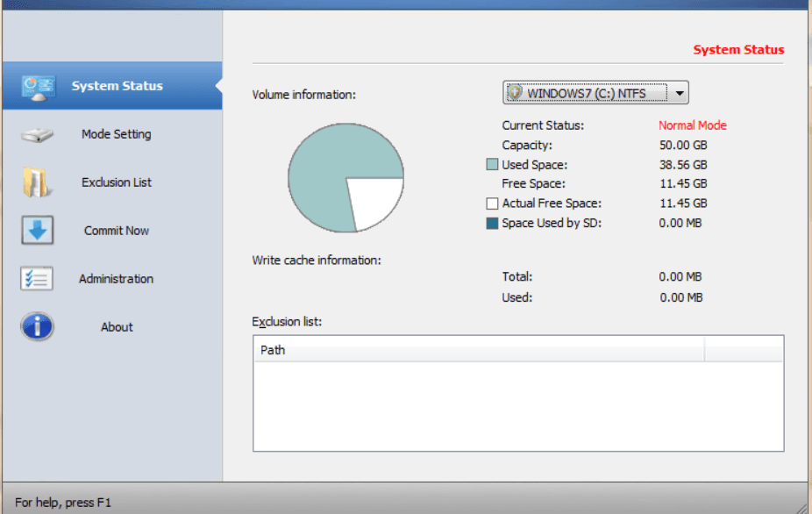Click the red System Status heading
This screenshot has height=514, width=812.
pyautogui.click(x=738, y=50)
